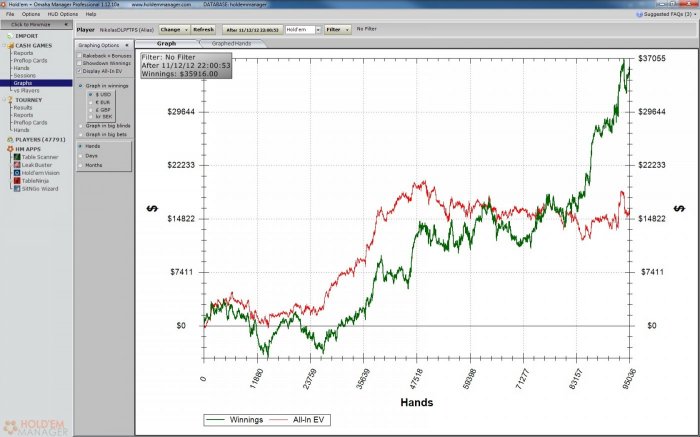The height and width of the screenshot is (437, 700).
Task: Collapse the Graphing Options panel arrow
Action: point(127,45)
